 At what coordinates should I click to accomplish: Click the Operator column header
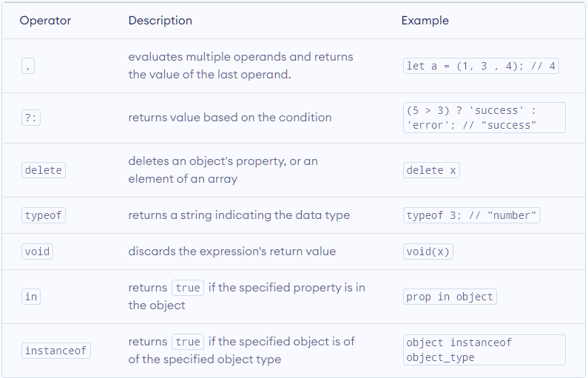pyautogui.click(x=45, y=20)
